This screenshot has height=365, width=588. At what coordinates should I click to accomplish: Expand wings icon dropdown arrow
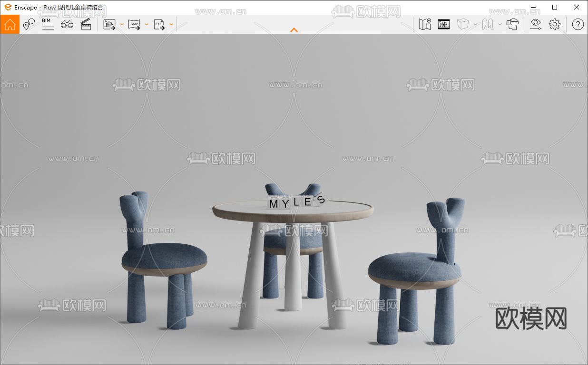pyautogui.click(x=500, y=24)
